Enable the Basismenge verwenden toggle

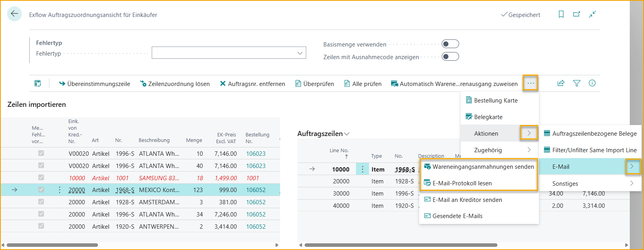[450, 44]
